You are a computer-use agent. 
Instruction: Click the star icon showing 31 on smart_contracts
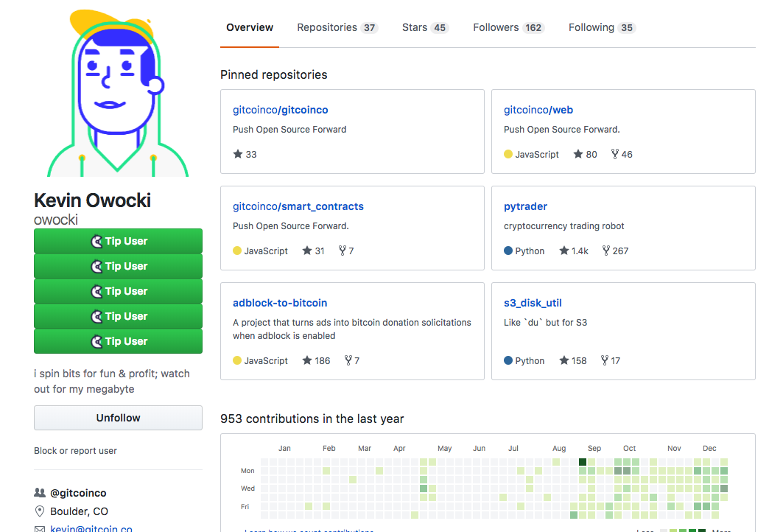tap(307, 251)
